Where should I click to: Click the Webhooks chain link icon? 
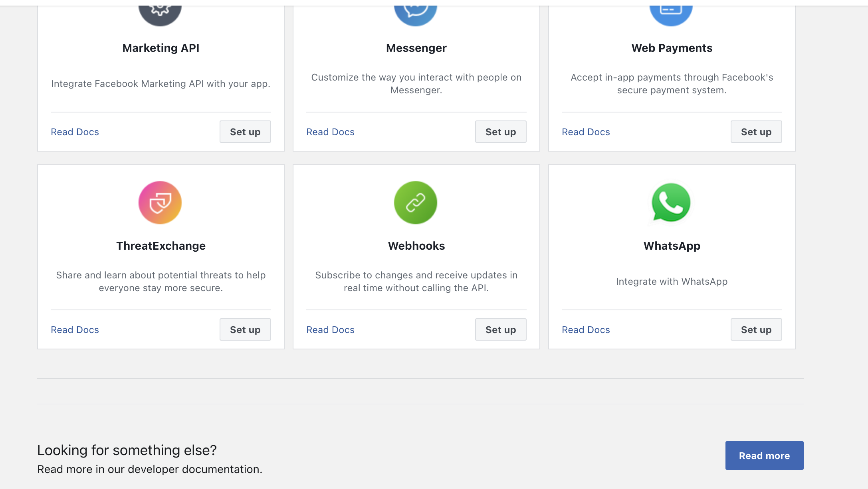(x=416, y=203)
